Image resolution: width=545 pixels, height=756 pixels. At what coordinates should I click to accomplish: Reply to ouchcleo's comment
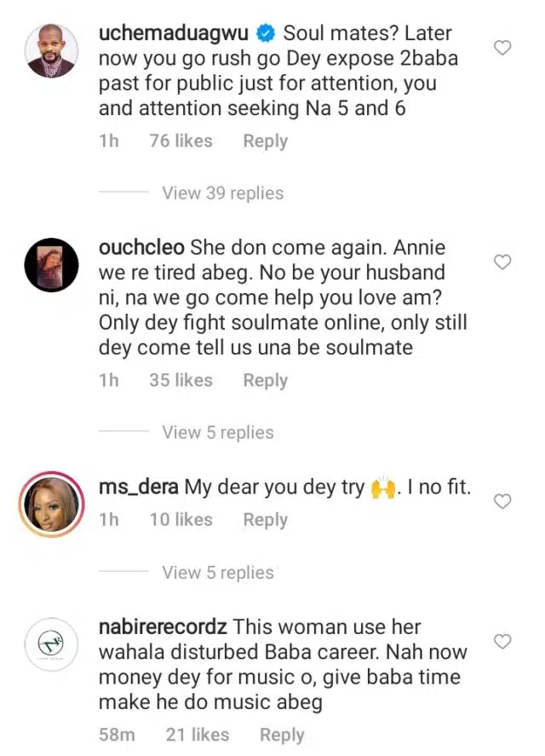[265, 380]
